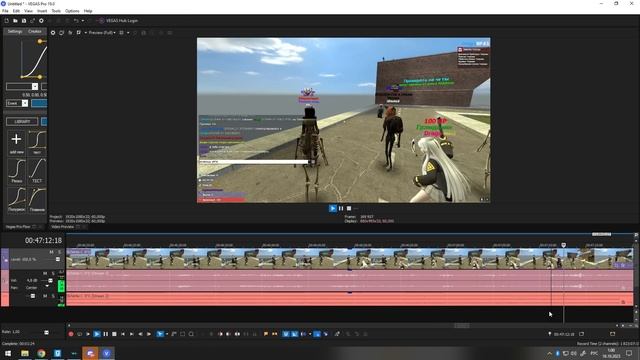Click Play from Start in transport
The height and width of the screenshot is (360, 640).
click(x=88, y=334)
